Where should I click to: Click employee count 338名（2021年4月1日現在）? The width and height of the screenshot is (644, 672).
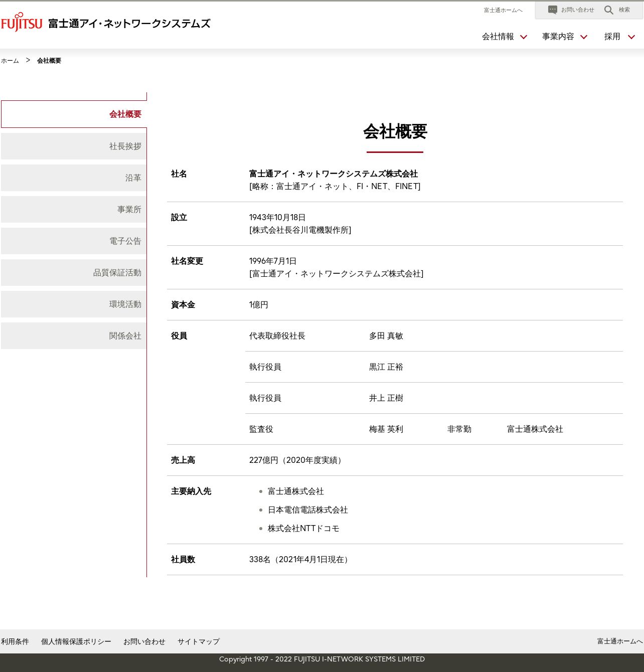(x=300, y=560)
